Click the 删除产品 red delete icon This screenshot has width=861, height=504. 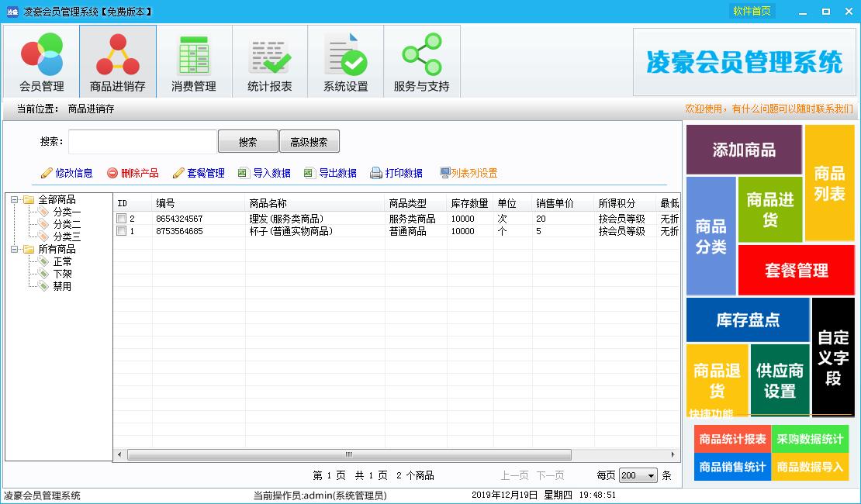pyautogui.click(x=112, y=173)
